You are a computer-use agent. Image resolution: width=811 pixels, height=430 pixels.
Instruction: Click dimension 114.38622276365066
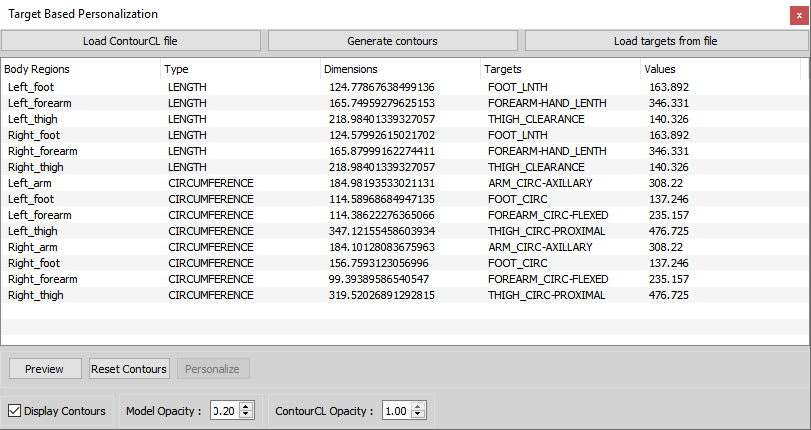(382, 215)
